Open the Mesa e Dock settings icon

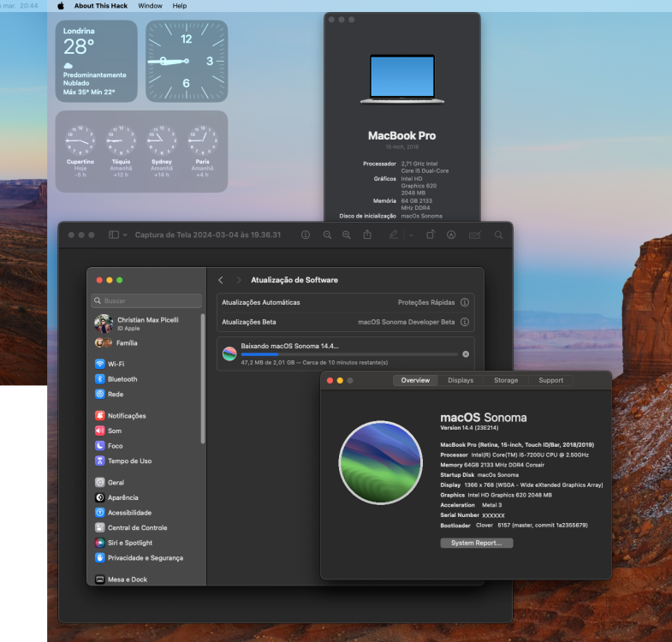(x=100, y=579)
